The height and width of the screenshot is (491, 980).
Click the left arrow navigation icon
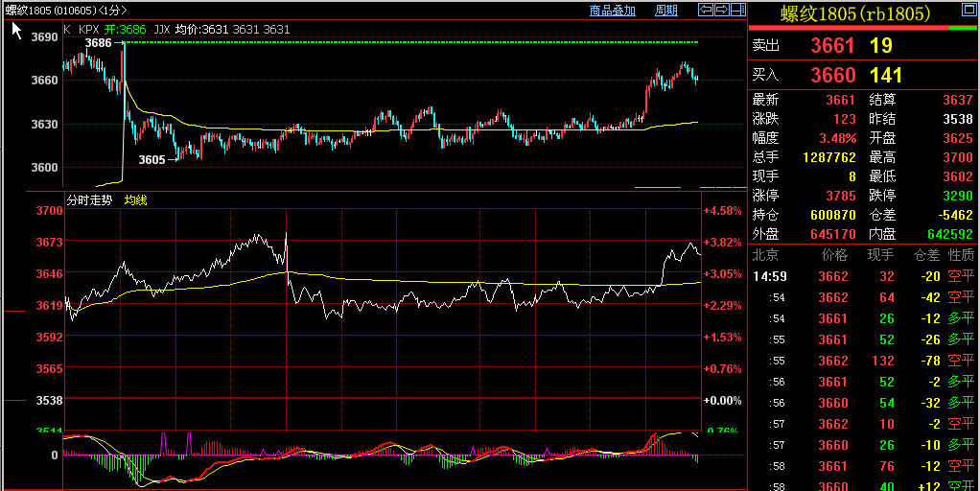pyautogui.click(x=705, y=10)
